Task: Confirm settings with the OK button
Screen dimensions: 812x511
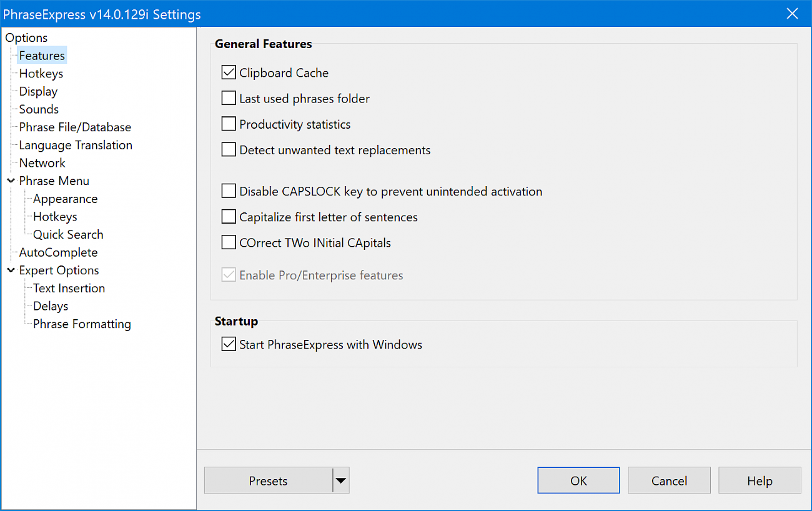Action: pyautogui.click(x=578, y=480)
